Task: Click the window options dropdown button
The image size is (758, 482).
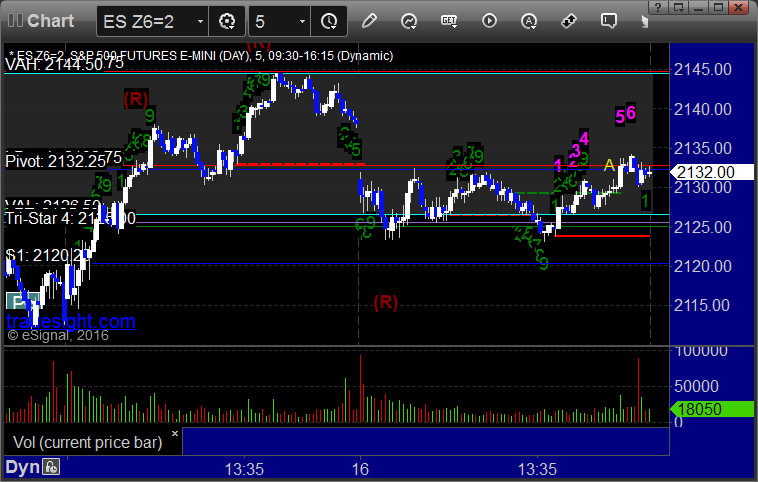Action: 678,7
